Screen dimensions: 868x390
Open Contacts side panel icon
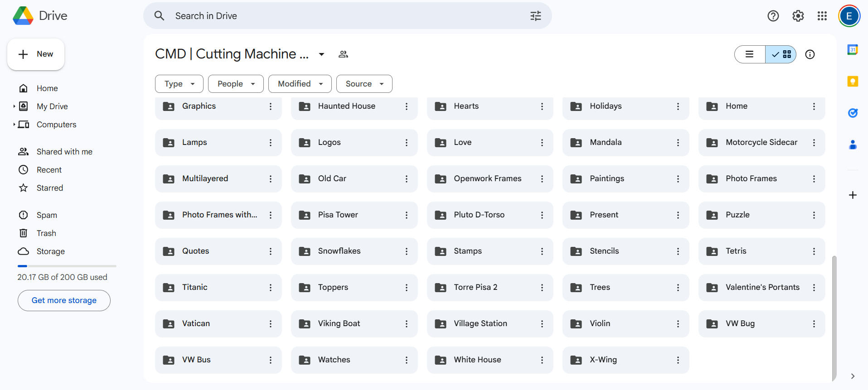(x=853, y=145)
